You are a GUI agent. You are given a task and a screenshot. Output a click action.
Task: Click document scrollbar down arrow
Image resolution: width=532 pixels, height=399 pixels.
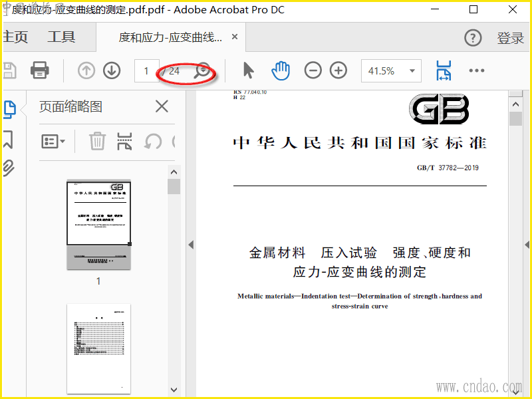tap(516, 392)
